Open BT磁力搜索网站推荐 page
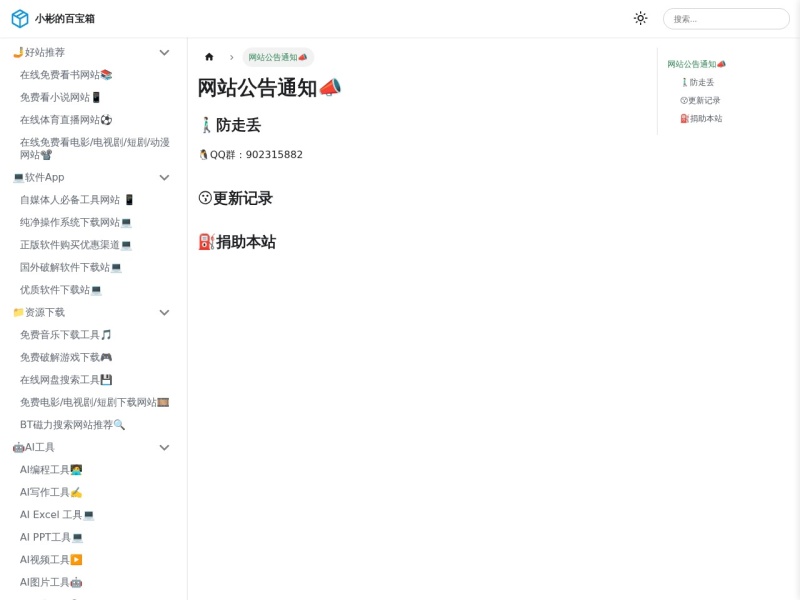Screen dimensions: 800x600 [72, 424]
